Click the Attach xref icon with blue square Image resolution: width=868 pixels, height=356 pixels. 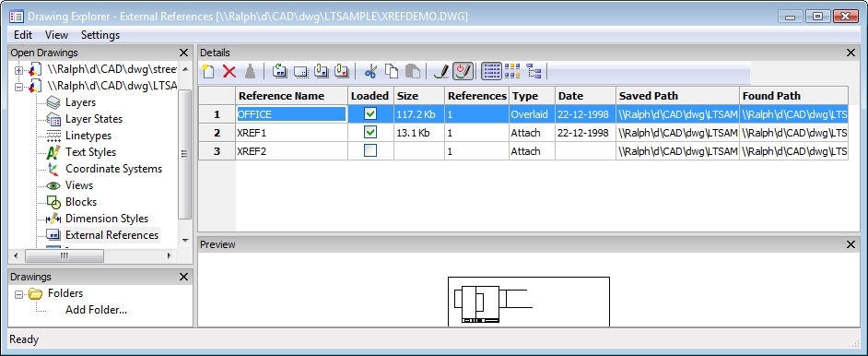click(x=321, y=71)
